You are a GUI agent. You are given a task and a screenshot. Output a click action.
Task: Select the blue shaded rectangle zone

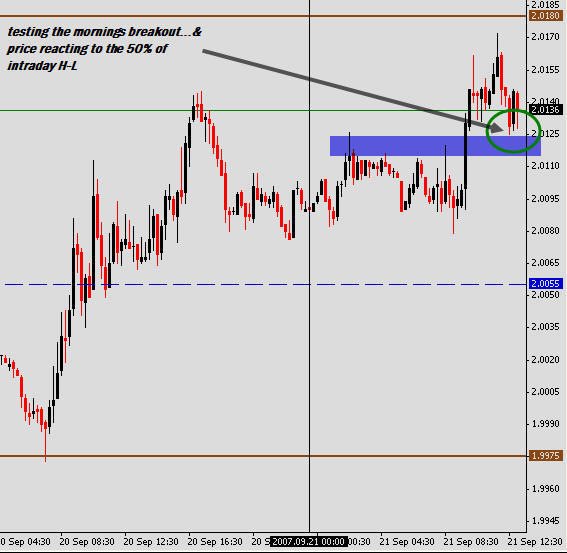[x=435, y=146]
